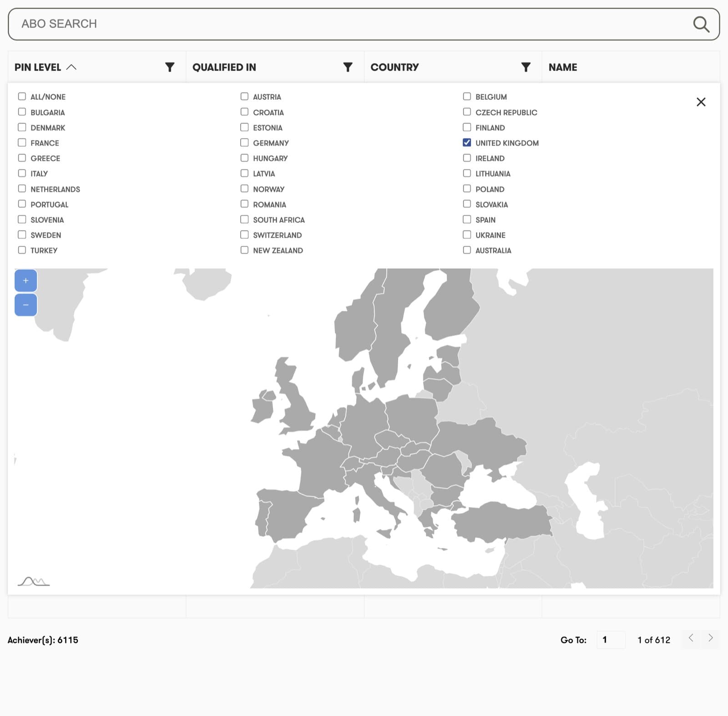Click the Spain label
Screen dimensions: 728x716
coord(485,220)
